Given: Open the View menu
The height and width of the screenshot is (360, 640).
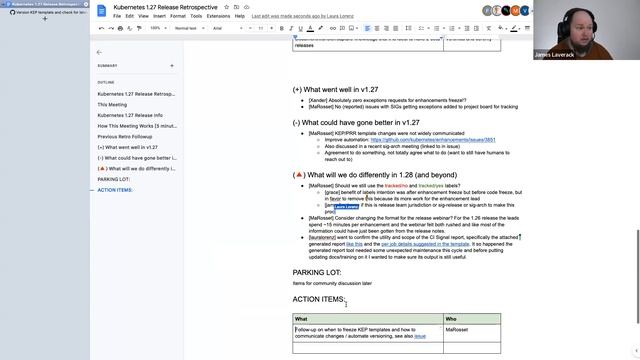Looking at the screenshot, I should [x=143, y=16].
